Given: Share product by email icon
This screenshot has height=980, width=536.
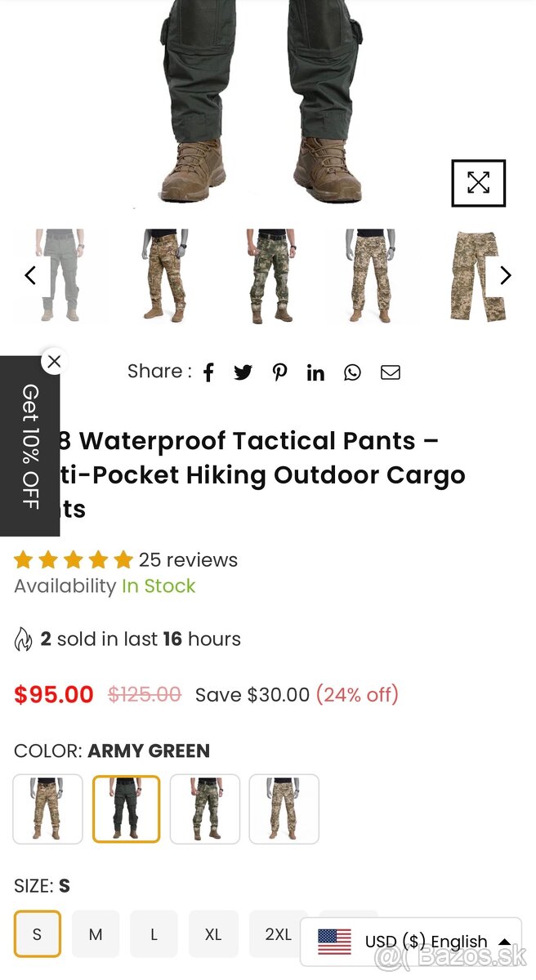Looking at the screenshot, I should (x=391, y=373).
